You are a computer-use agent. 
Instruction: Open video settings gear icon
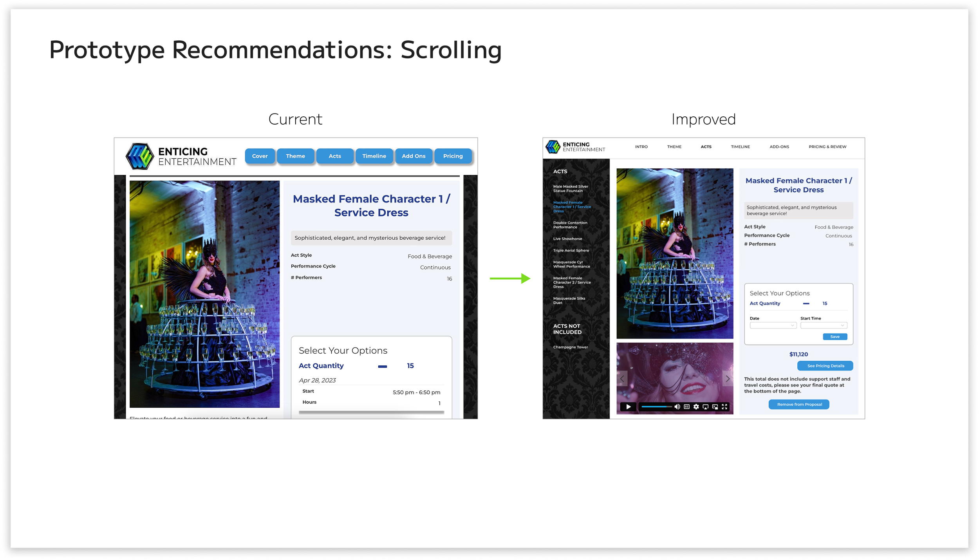click(x=696, y=406)
